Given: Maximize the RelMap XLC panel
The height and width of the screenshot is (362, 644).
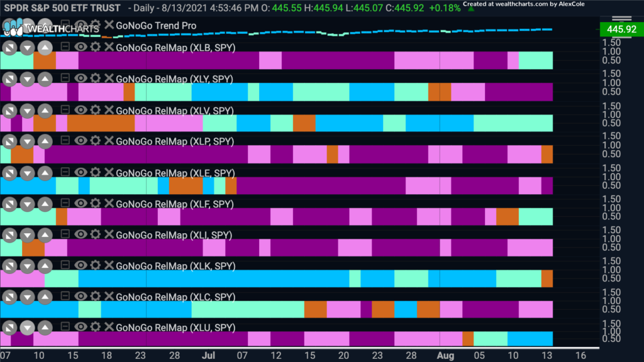Looking at the screenshot, I should [9, 297].
